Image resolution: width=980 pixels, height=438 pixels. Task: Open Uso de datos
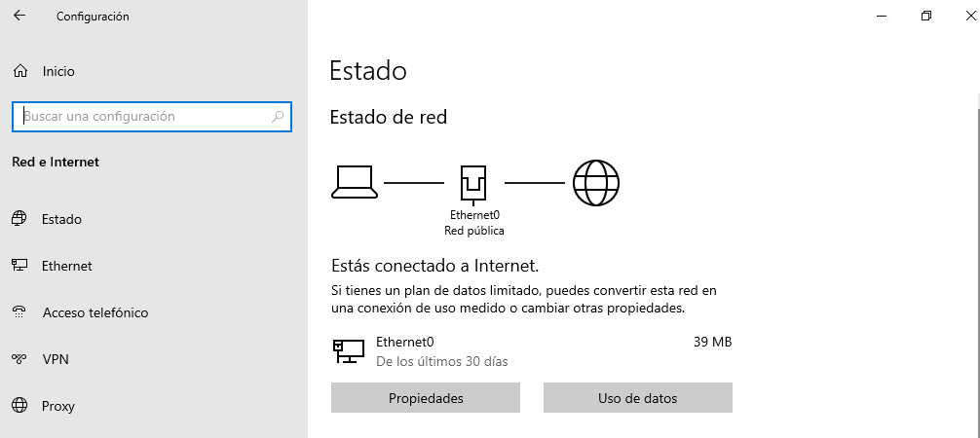coord(637,398)
